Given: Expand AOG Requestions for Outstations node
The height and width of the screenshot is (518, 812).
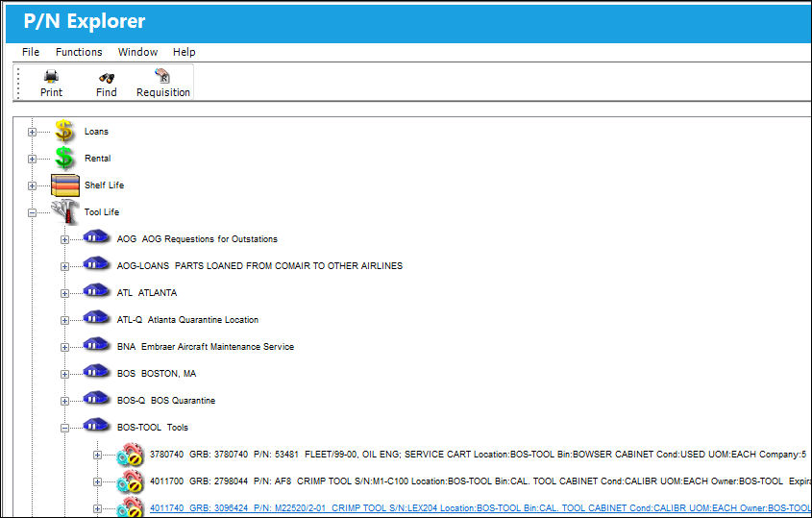Looking at the screenshot, I should pyautogui.click(x=64, y=240).
